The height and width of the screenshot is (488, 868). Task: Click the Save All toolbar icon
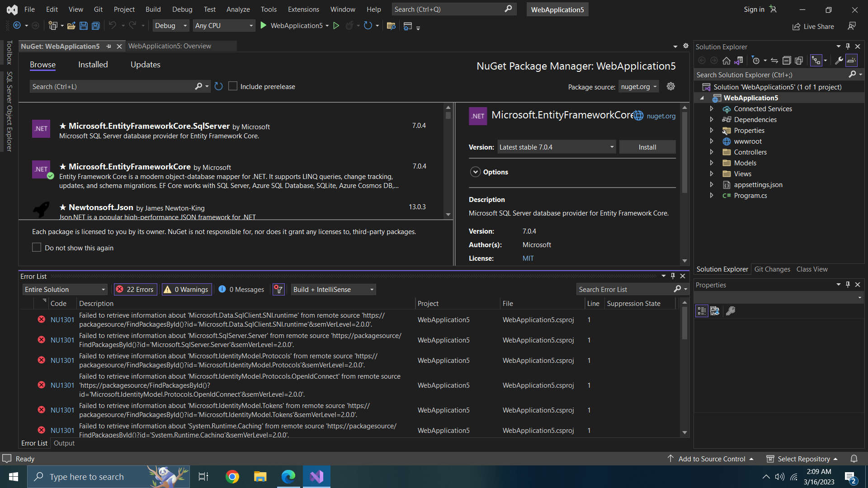tap(95, 26)
